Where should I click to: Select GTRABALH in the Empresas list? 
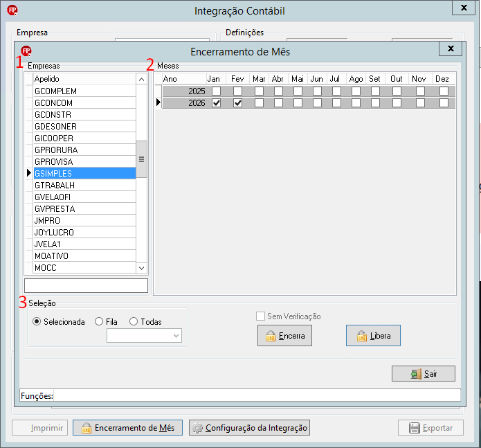click(84, 186)
